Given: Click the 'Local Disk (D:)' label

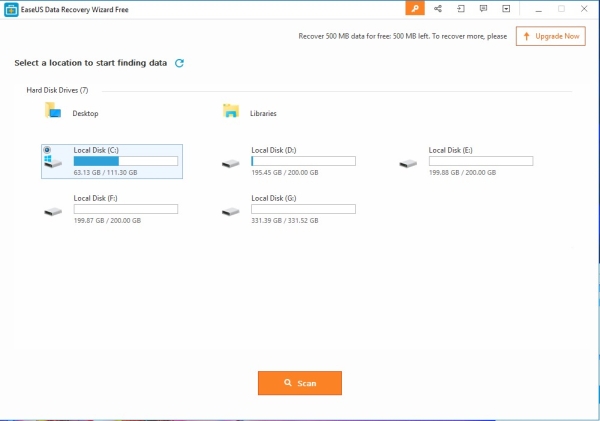Looking at the screenshot, I should (274, 150).
